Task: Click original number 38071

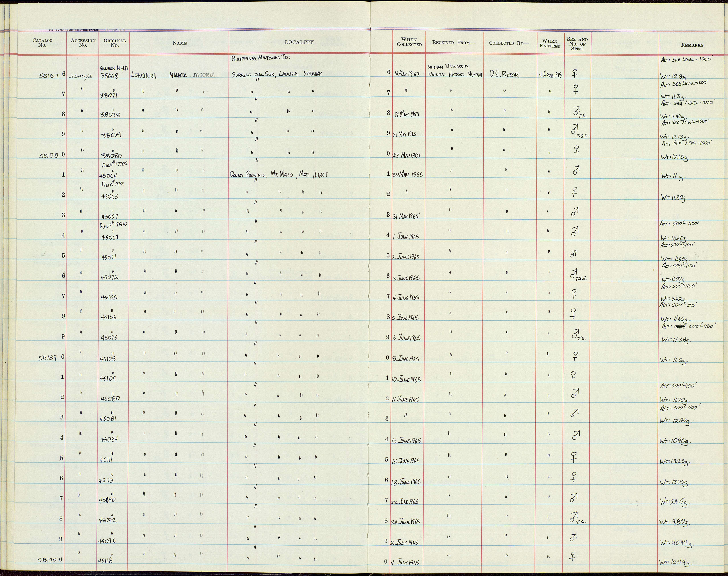Action: pyautogui.click(x=109, y=95)
